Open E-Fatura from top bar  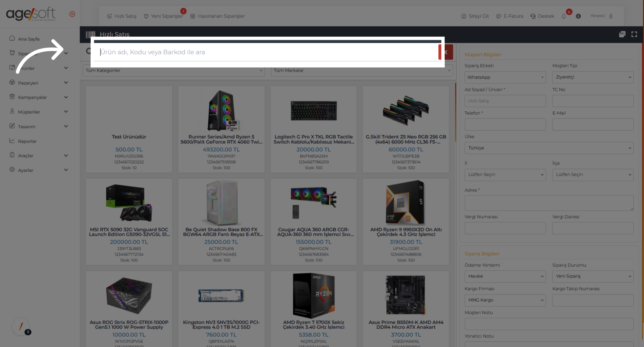click(509, 16)
